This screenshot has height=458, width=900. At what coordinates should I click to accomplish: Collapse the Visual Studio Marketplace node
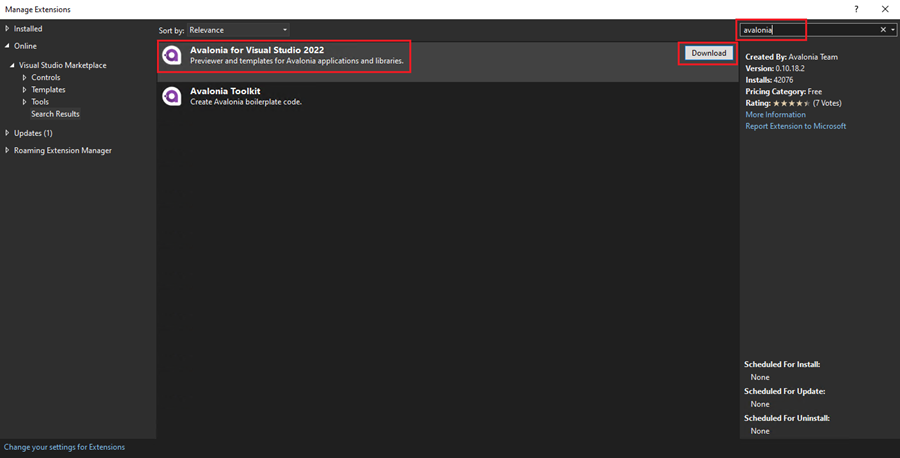pos(12,65)
